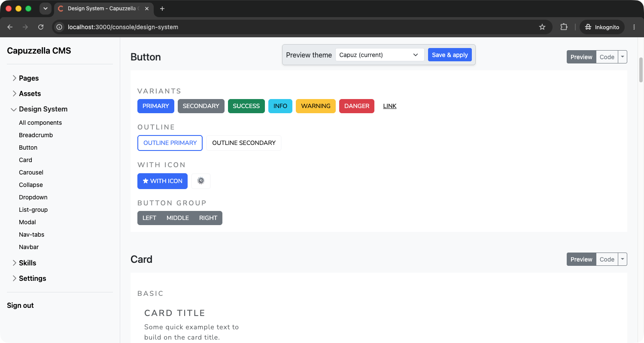Navigate to Modal component

(x=27, y=222)
